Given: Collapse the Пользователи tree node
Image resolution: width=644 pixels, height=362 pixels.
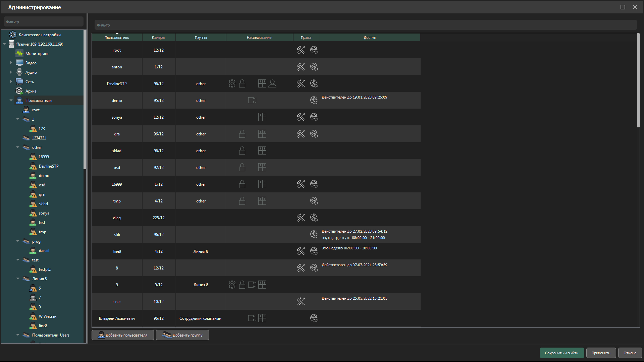Looking at the screenshot, I should click(11, 100).
